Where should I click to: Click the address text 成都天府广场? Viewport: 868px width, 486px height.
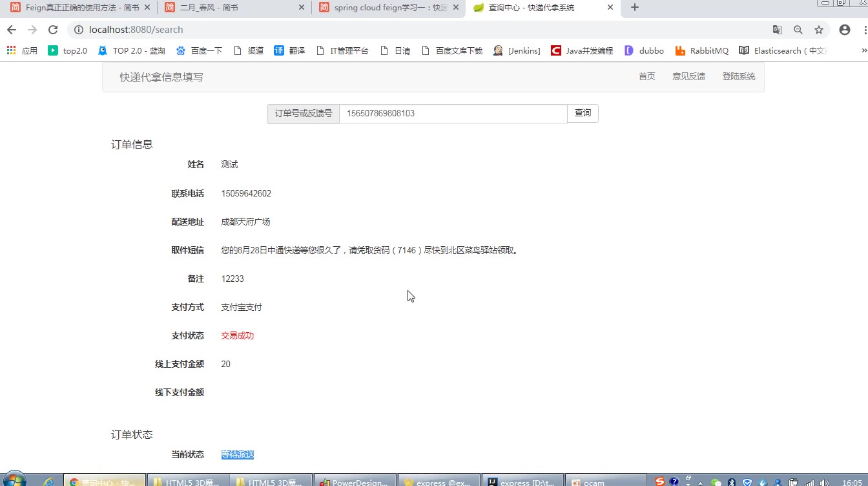click(x=245, y=222)
